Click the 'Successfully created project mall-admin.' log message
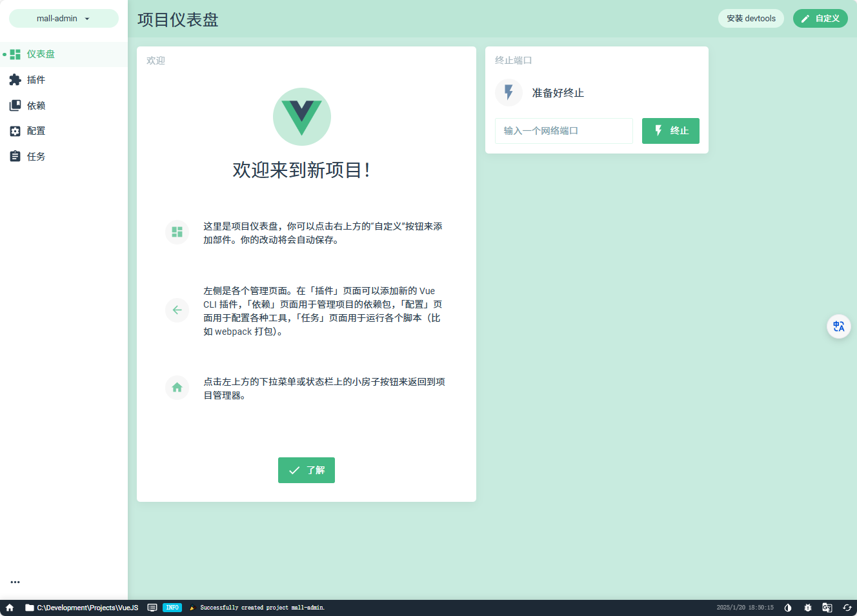The width and height of the screenshot is (857, 616). 262,608
